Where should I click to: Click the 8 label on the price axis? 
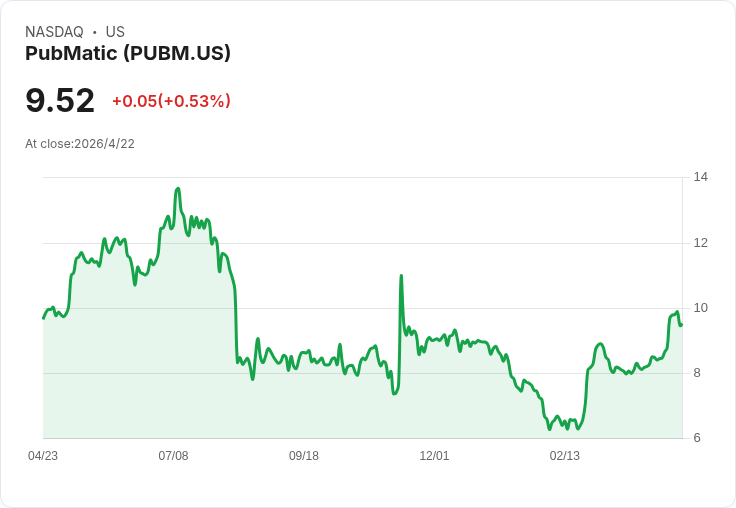[x=698, y=373]
